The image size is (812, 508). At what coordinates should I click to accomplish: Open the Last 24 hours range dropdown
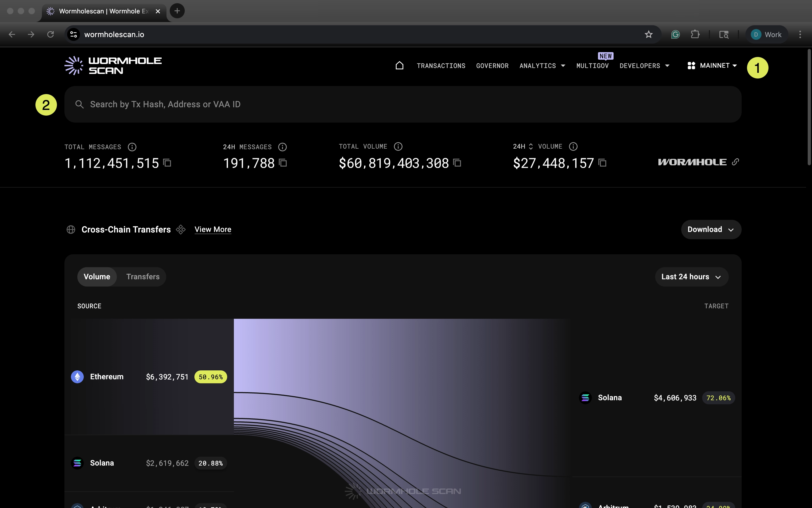pyautogui.click(x=691, y=277)
